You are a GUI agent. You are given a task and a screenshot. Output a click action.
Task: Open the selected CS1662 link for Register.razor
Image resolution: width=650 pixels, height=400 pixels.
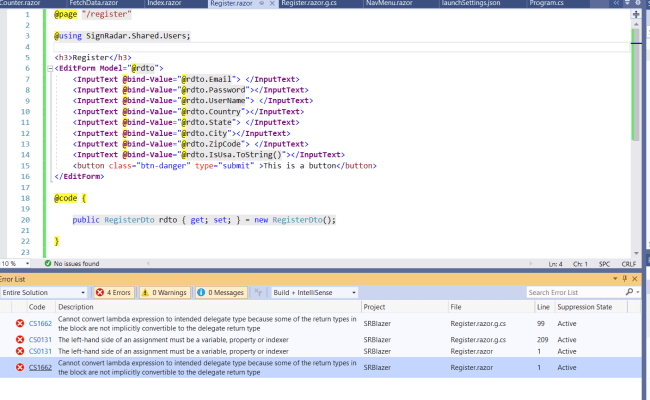pos(40,368)
